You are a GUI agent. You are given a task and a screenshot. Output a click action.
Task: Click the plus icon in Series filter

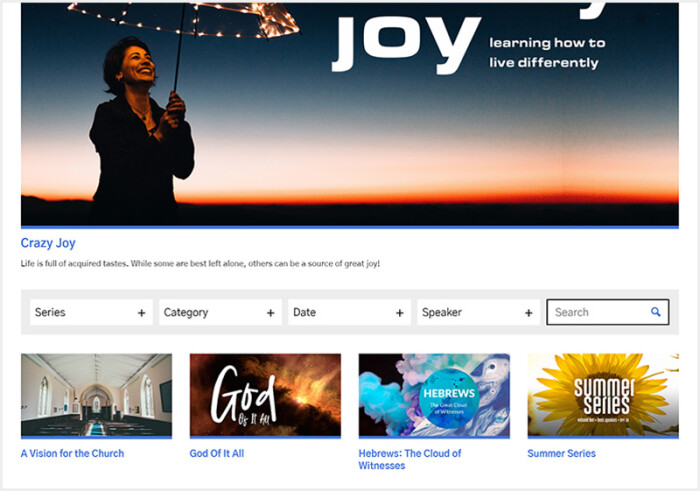point(142,313)
